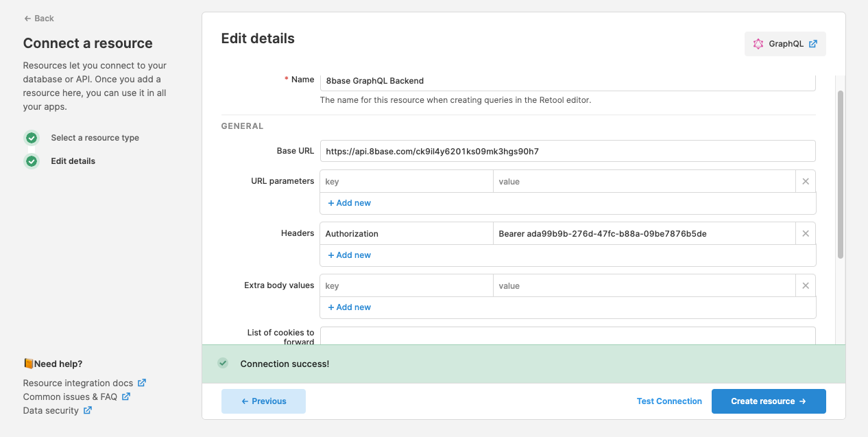Click green checkmark beside Select a resource type

[x=32, y=137]
